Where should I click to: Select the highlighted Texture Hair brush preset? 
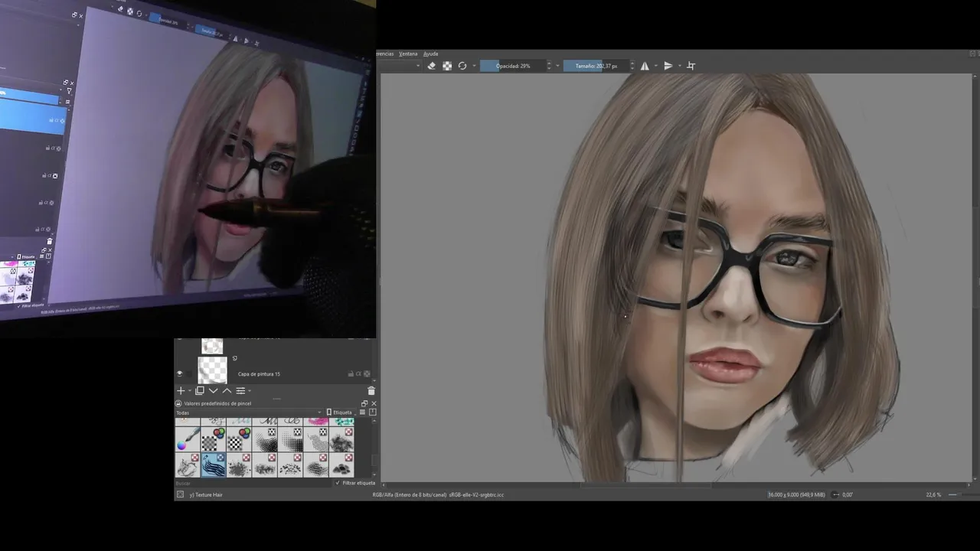pyautogui.click(x=214, y=465)
